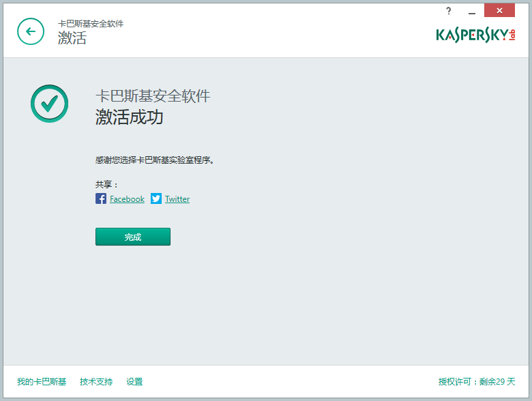Click the 激活 page title
Image resolution: width=532 pixels, height=401 pixels.
(72, 38)
